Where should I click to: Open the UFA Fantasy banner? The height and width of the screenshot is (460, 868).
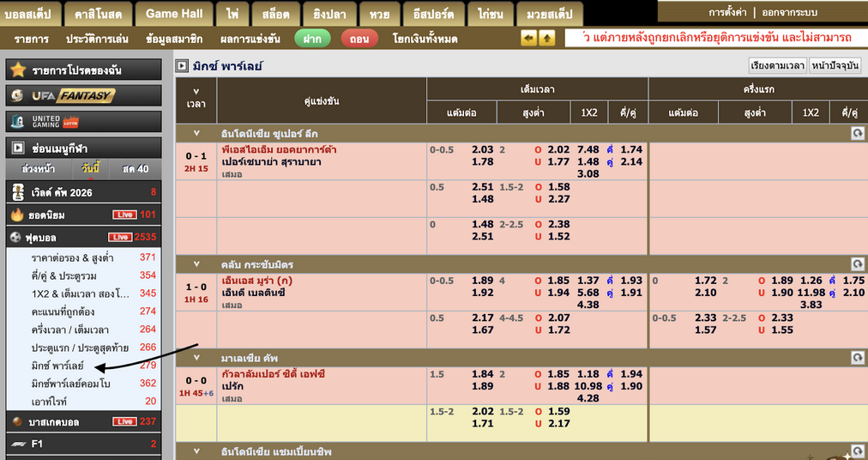[x=83, y=95]
